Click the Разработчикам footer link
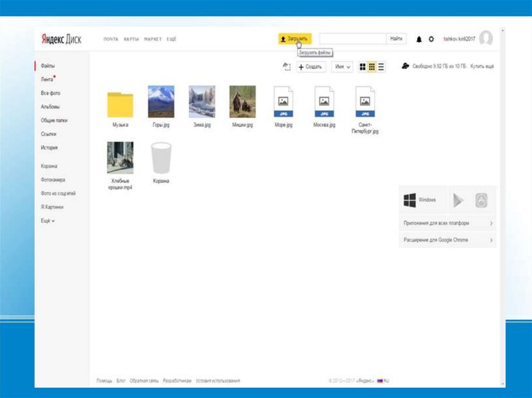Screen dimensions: 532x398 [177, 381]
